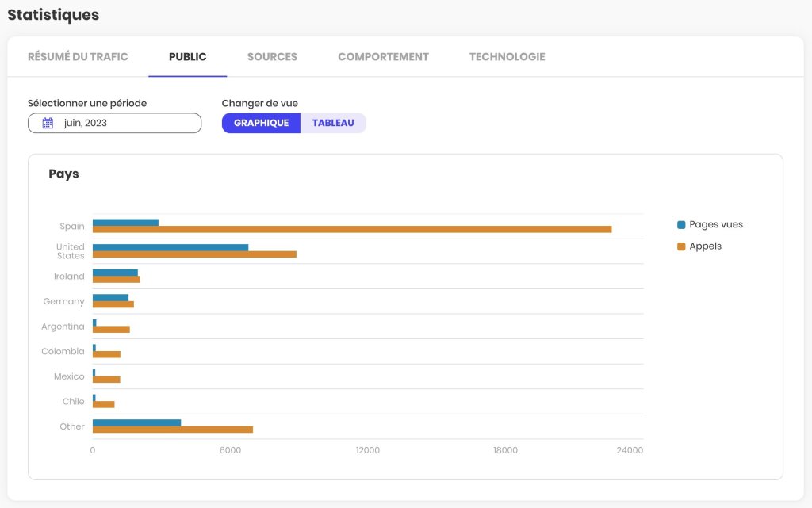Click the Appels legend label
Viewport: 812px width, 508px height.
point(705,246)
